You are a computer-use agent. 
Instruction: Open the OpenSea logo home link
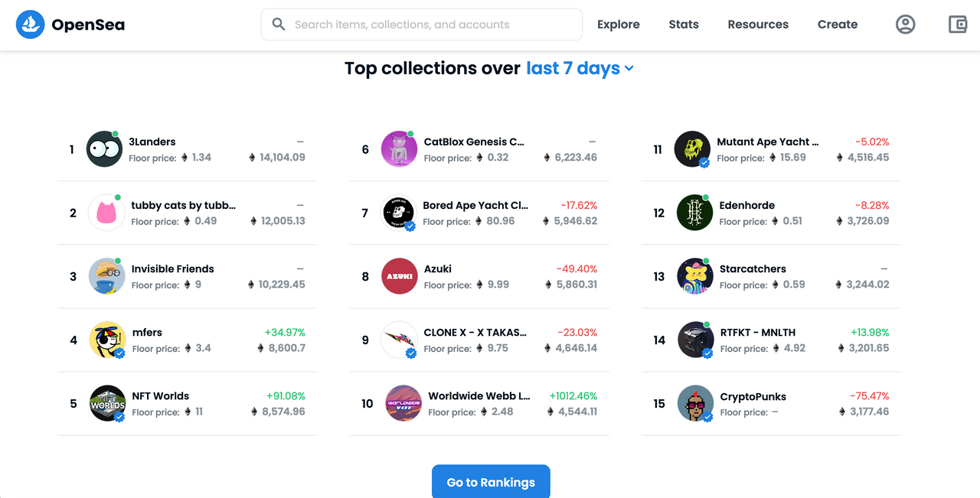pos(70,24)
